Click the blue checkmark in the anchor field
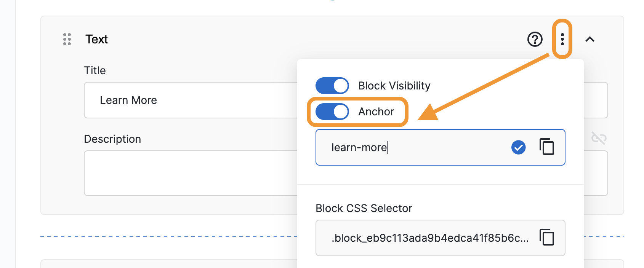This screenshot has height=268, width=644. pyautogui.click(x=518, y=147)
